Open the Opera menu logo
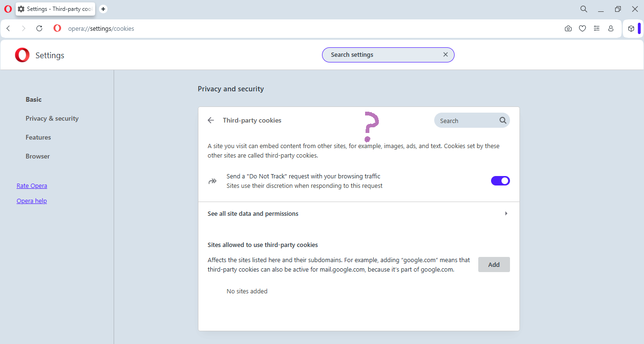 coord(8,9)
